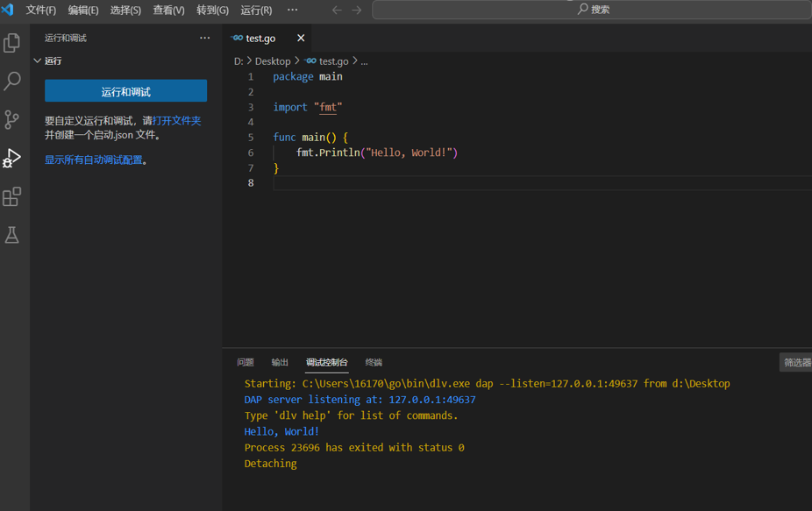Click the 显示所有自动调试配置 link
The width and height of the screenshot is (812, 511).
94,160
